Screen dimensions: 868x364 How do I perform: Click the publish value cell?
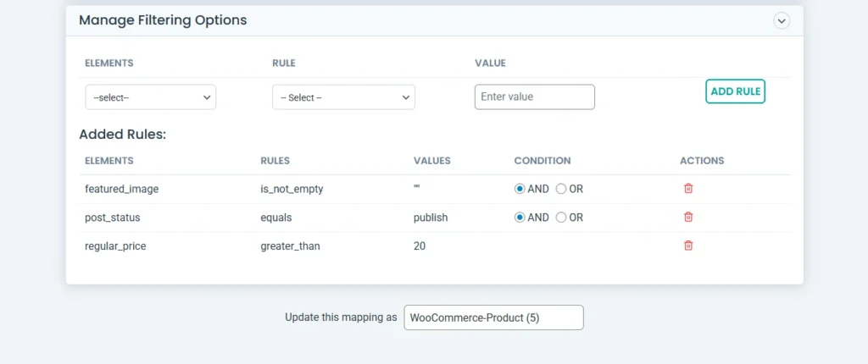tap(431, 218)
